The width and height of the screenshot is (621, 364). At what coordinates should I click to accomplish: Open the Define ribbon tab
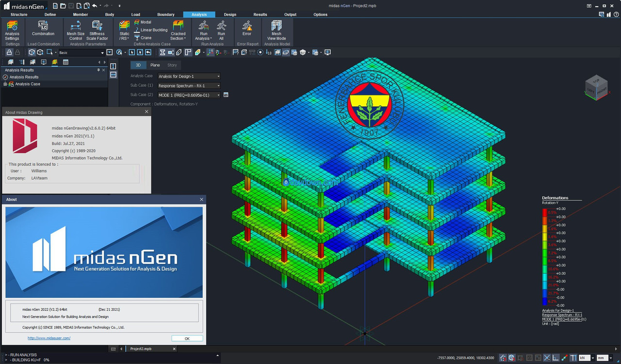coord(50,15)
